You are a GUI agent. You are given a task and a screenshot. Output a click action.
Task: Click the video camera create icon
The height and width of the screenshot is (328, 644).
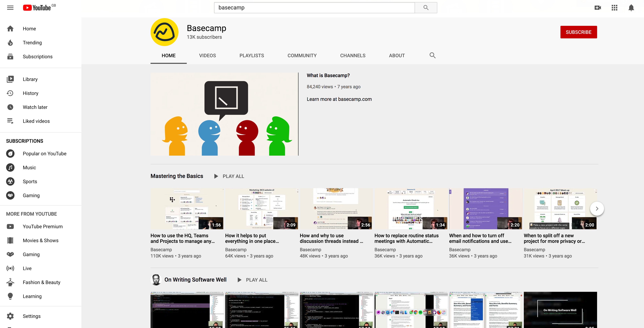598,8
